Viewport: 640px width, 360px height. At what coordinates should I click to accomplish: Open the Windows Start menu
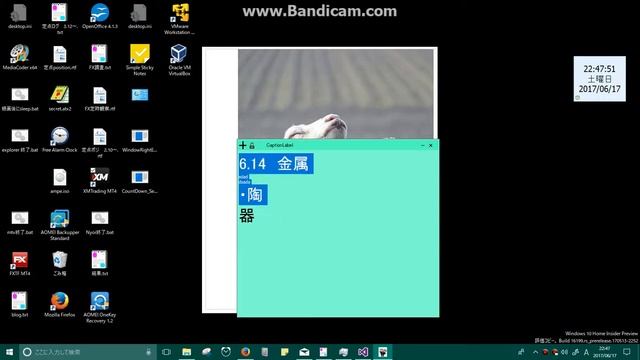9,352
